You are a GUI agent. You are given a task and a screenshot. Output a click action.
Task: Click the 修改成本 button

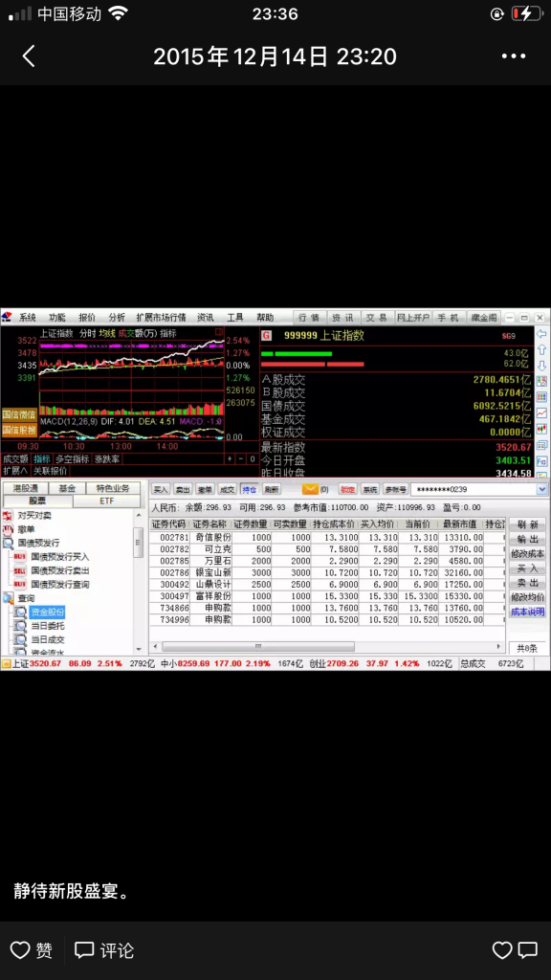[527, 554]
